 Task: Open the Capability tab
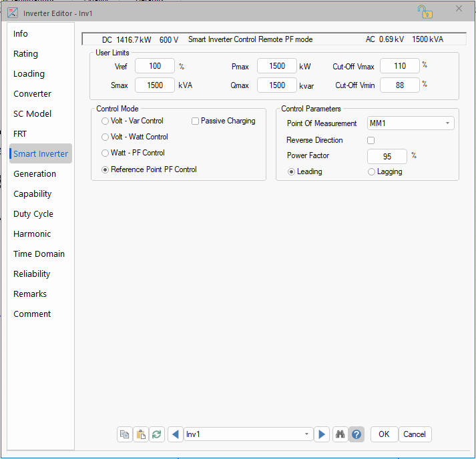(33, 194)
